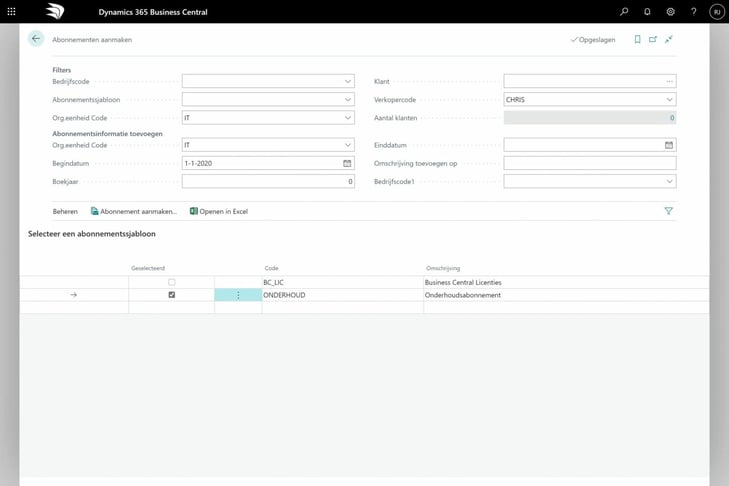Expand the Org.eenheid Code filter dropdown
Viewport: 729px width, 486px height.
[x=348, y=118]
